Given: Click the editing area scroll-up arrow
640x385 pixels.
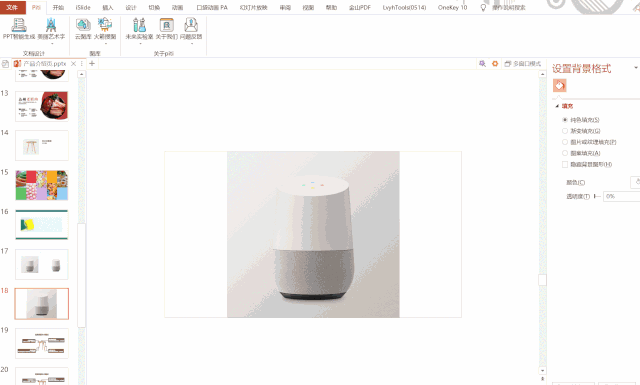Looking at the screenshot, I should click(x=542, y=74).
